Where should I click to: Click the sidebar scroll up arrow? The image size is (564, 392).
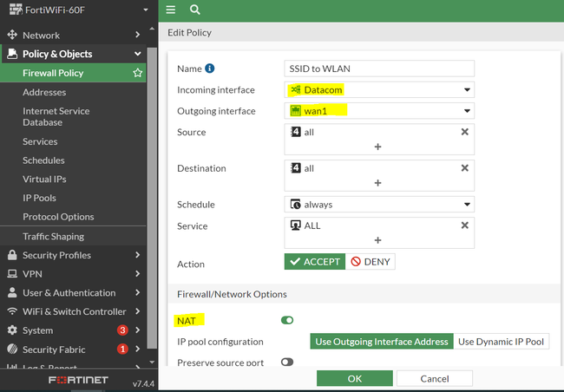(x=152, y=29)
